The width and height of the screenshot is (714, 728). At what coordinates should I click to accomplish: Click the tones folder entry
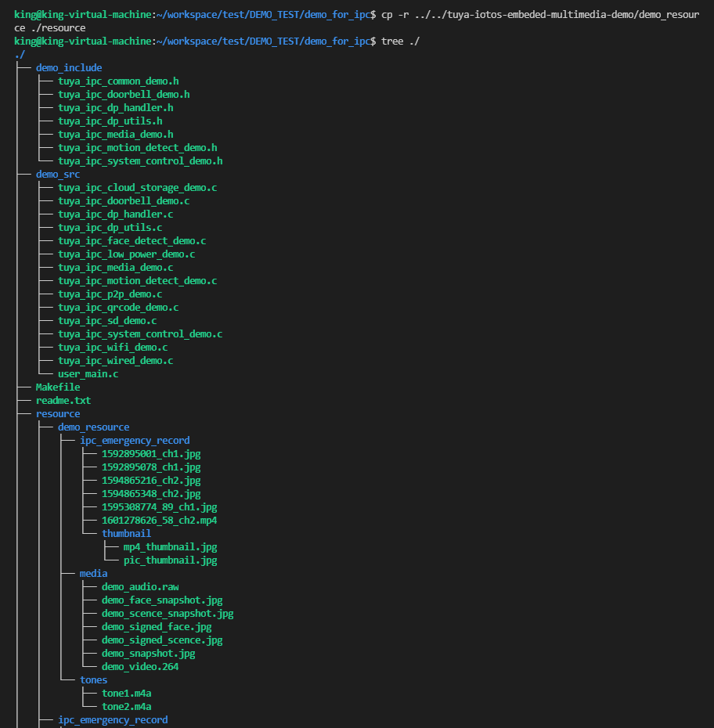coord(93,679)
